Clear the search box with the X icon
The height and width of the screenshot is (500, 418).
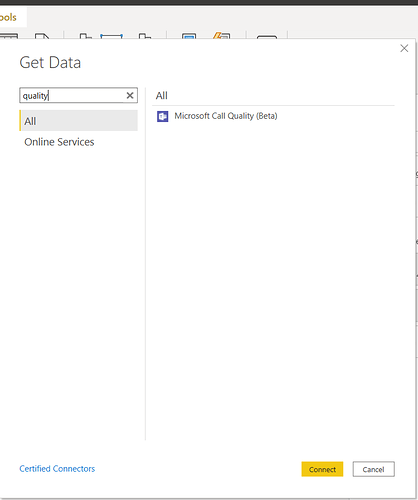pos(130,96)
